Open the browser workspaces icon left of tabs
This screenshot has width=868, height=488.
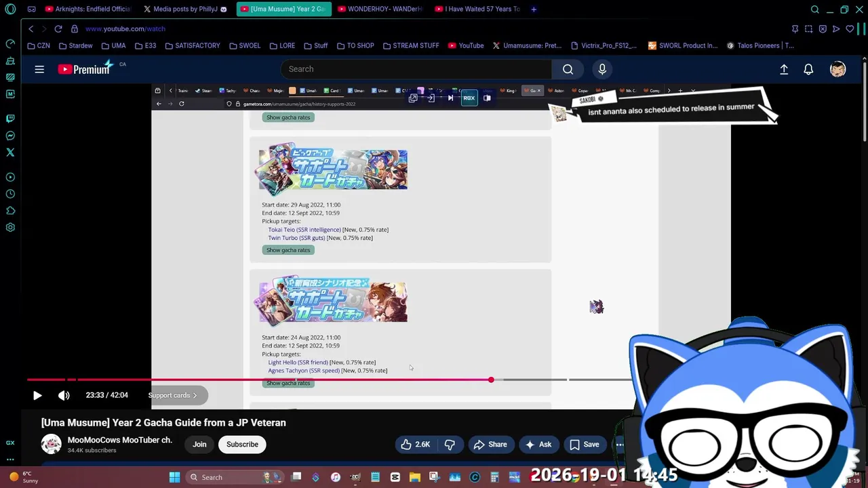point(31,9)
